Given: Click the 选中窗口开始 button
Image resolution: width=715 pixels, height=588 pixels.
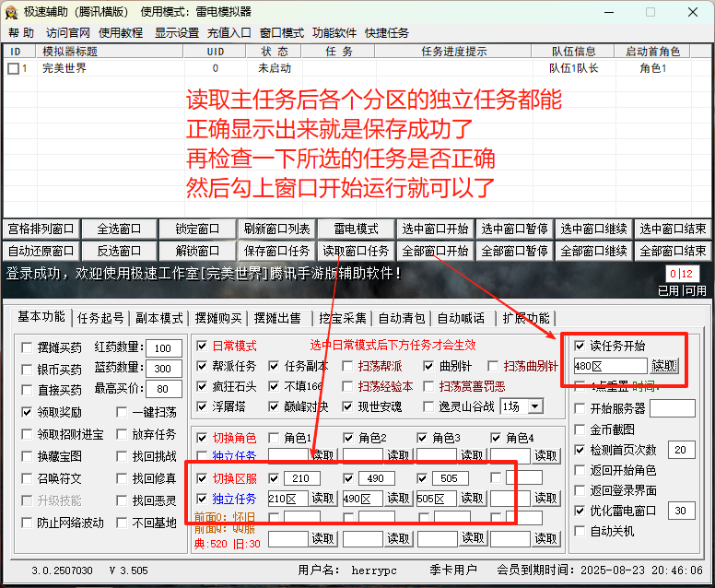Looking at the screenshot, I should [x=435, y=229].
